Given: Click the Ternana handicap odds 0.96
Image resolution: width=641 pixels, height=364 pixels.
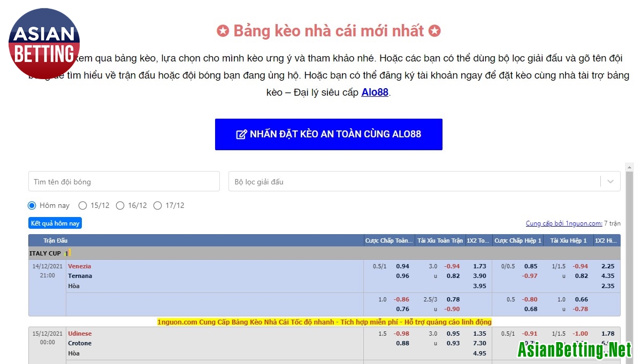Looking at the screenshot, I should click(x=402, y=276).
